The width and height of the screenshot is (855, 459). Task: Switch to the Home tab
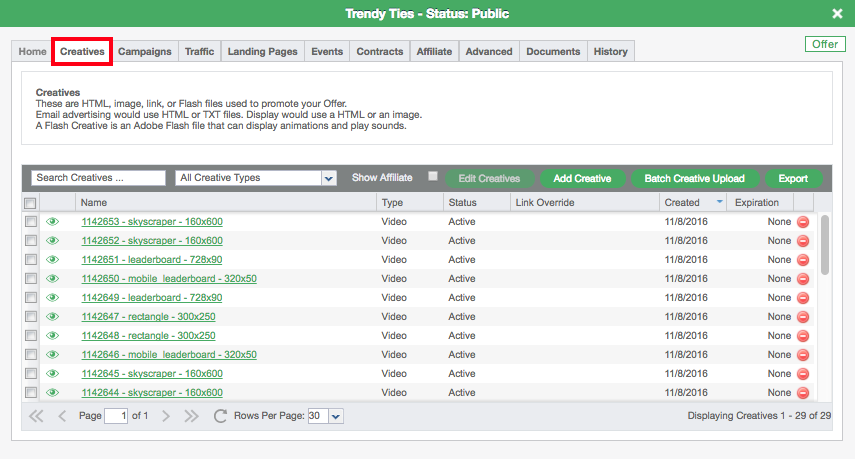32,51
